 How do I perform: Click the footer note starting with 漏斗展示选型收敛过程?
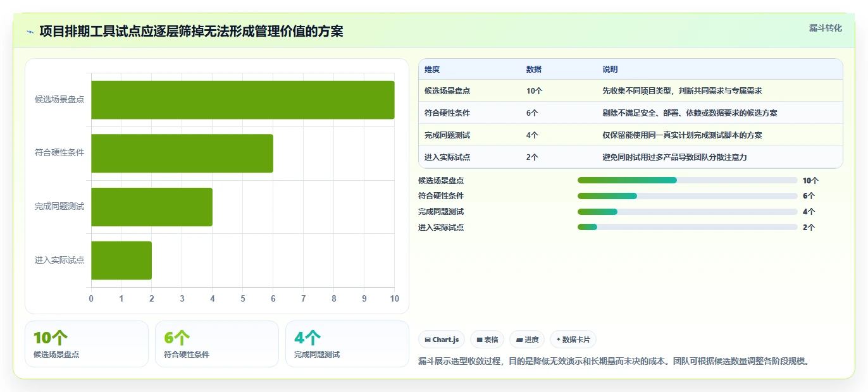click(614, 362)
